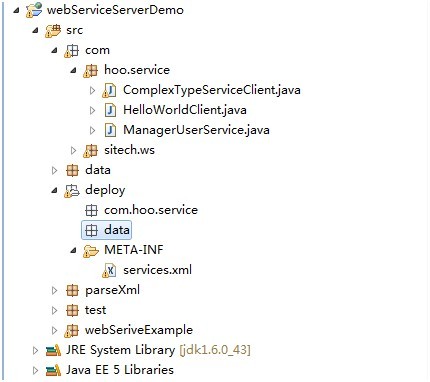
Task: Click the sitech.ws package icon
Action: pos(90,150)
